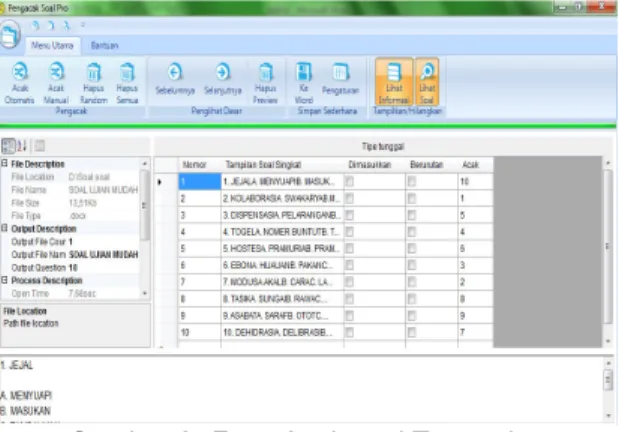Click the Acak Otomatis shuffle icon
This screenshot has height=432, width=619.
19,72
